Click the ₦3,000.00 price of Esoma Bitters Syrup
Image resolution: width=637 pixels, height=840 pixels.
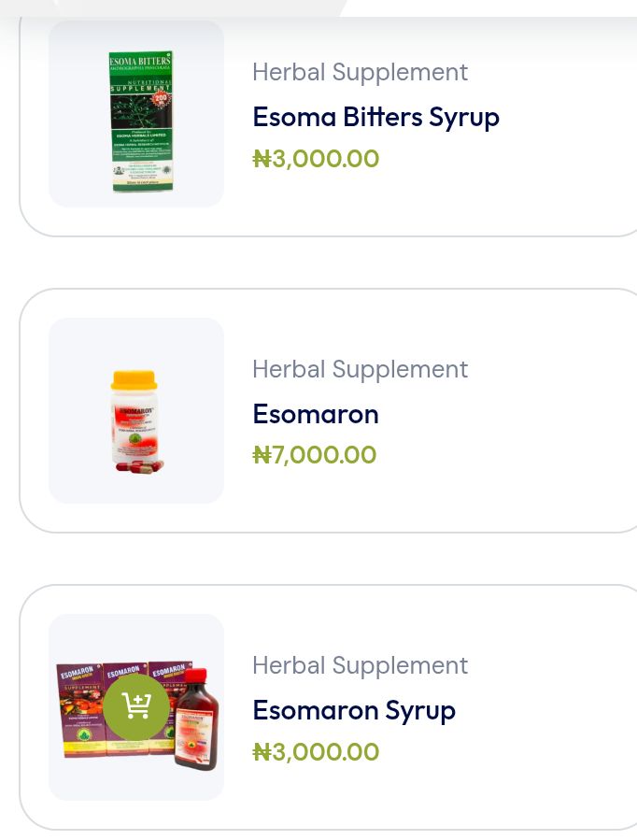tap(316, 159)
